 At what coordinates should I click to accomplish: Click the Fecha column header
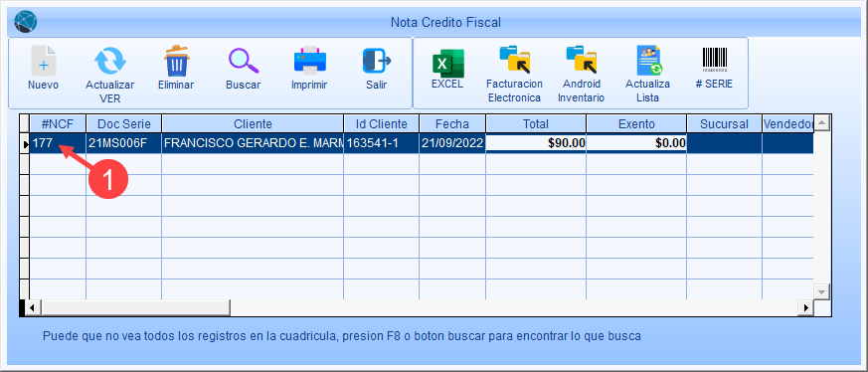point(452,124)
